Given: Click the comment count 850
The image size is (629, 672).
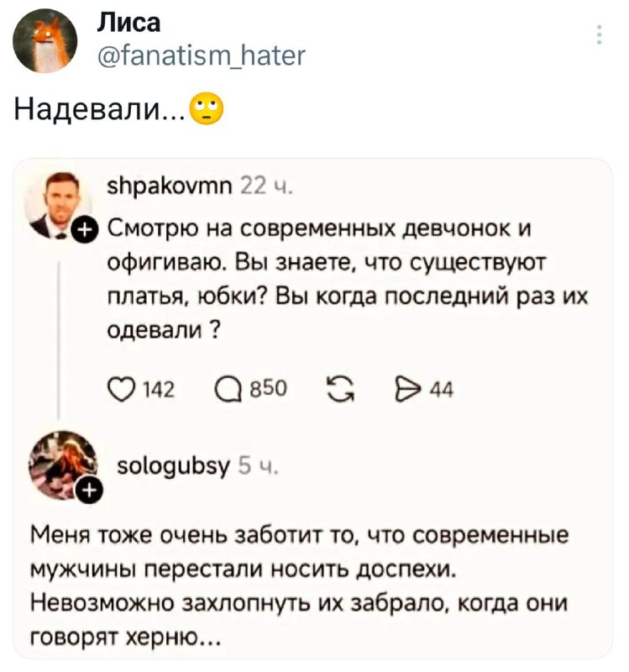Looking at the screenshot, I should click(267, 388).
